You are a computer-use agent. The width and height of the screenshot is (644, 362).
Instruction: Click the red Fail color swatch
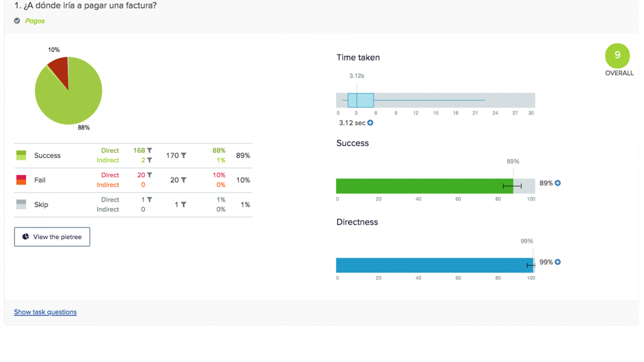tap(21, 180)
